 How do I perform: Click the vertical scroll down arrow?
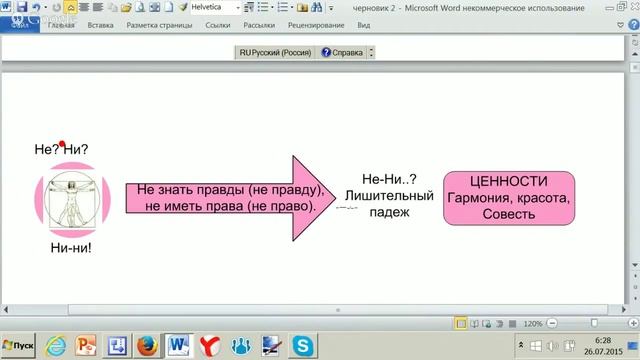635,265
